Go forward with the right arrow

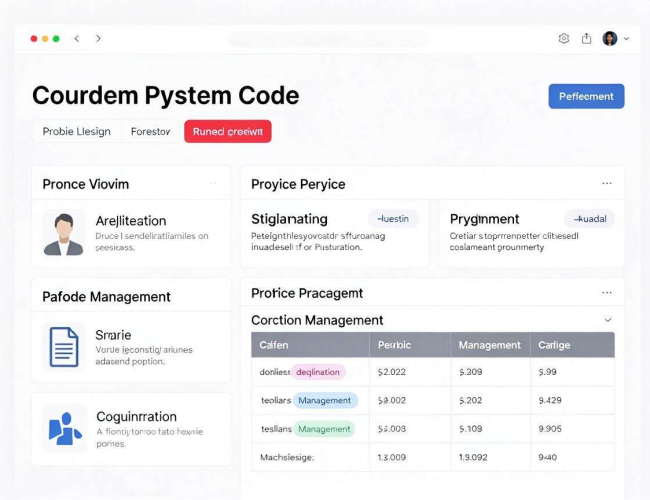click(x=98, y=39)
